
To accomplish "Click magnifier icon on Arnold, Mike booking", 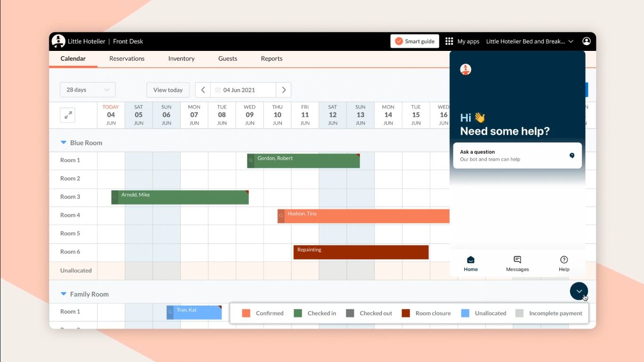I will (x=115, y=197).
